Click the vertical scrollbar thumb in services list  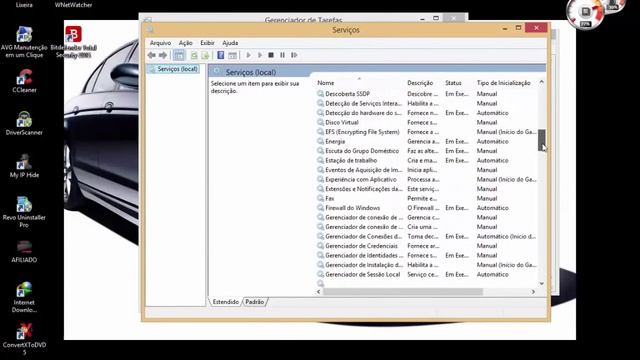pos(542,140)
